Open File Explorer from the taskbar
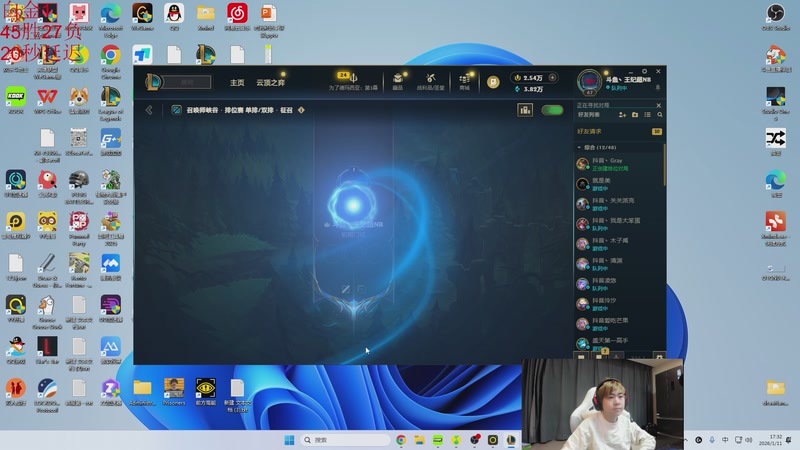 pyautogui.click(x=419, y=440)
